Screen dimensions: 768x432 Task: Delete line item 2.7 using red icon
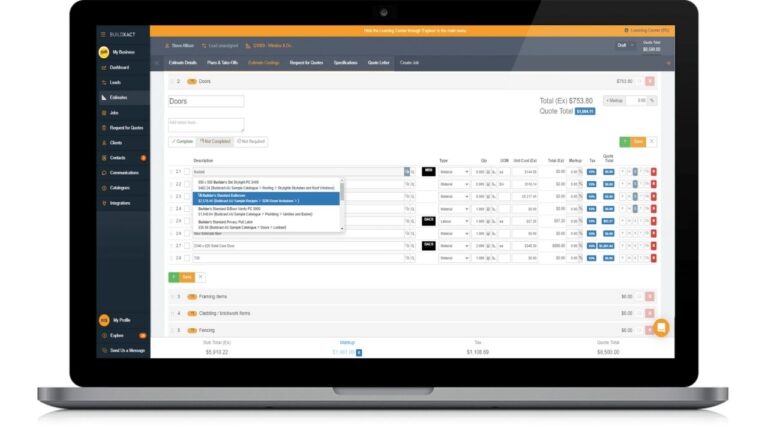click(x=653, y=246)
